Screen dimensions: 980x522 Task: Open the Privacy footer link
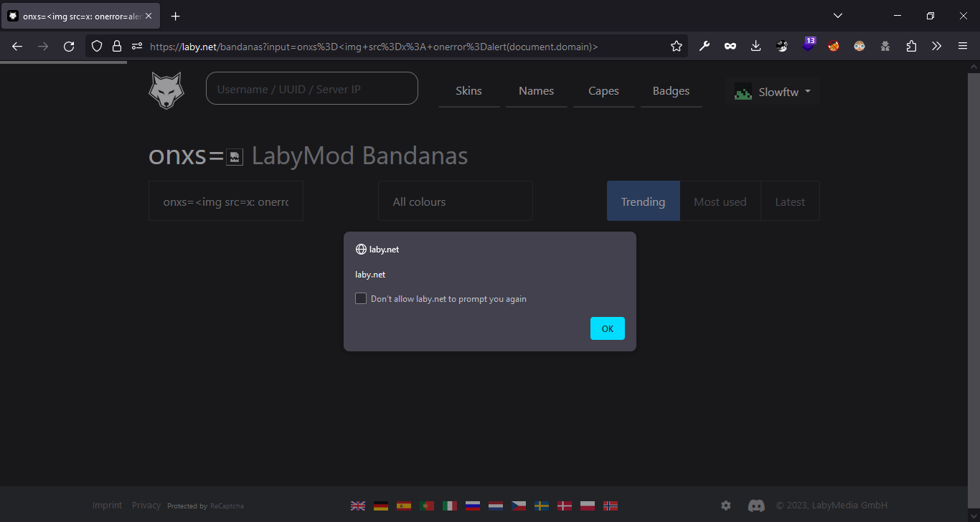pyautogui.click(x=146, y=505)
